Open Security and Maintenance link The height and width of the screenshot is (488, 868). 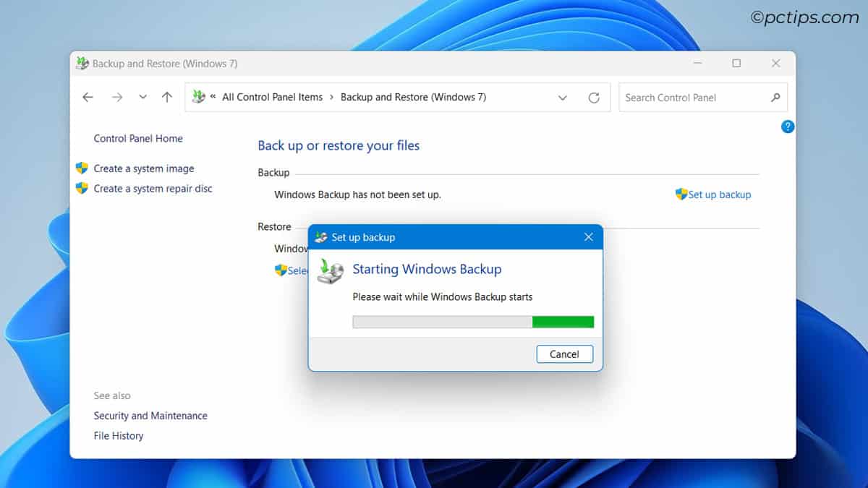tap(150, 416)
